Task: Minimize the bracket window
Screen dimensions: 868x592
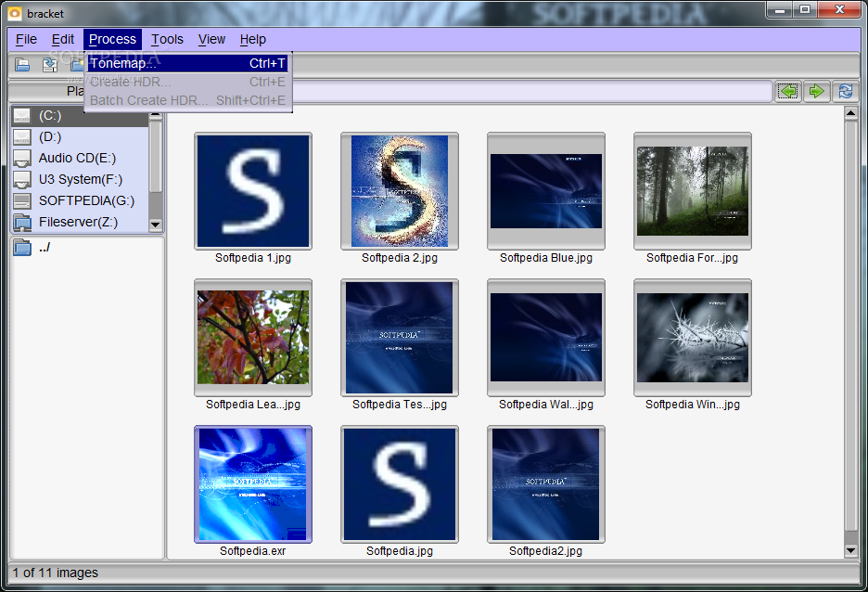Action: pyautogui.click(x=779, y=9)
